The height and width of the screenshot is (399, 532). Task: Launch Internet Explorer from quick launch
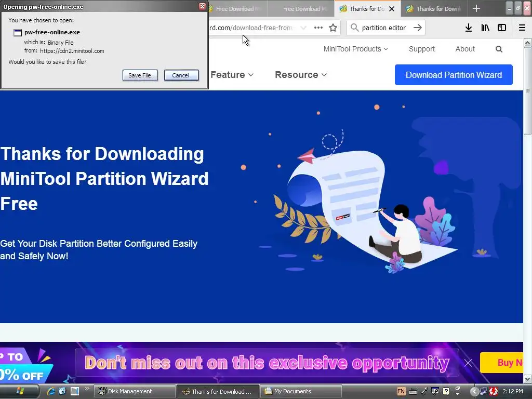(x=51, y=391)
